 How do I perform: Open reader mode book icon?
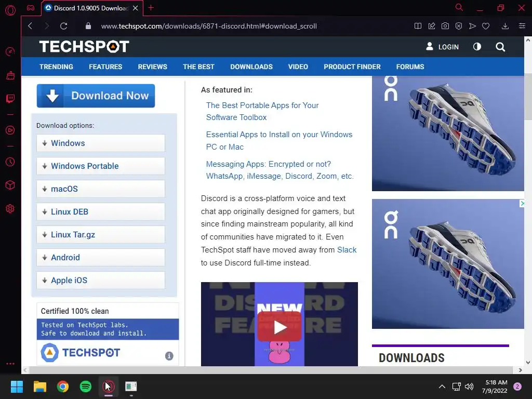point(418,26)
